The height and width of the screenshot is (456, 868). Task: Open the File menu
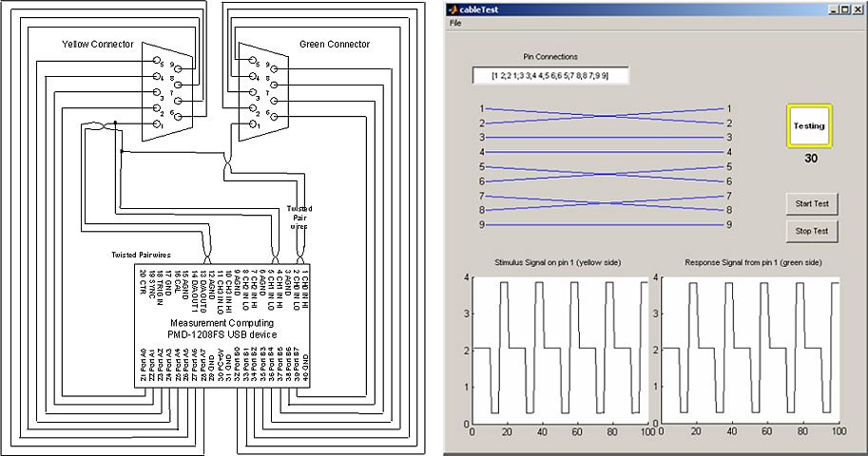(x=456, y=23)
